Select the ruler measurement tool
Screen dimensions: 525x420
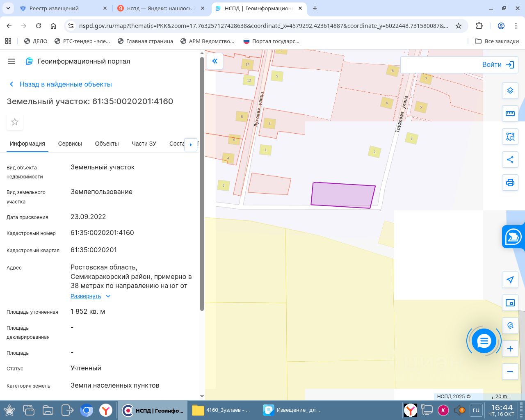click(510, 114)
